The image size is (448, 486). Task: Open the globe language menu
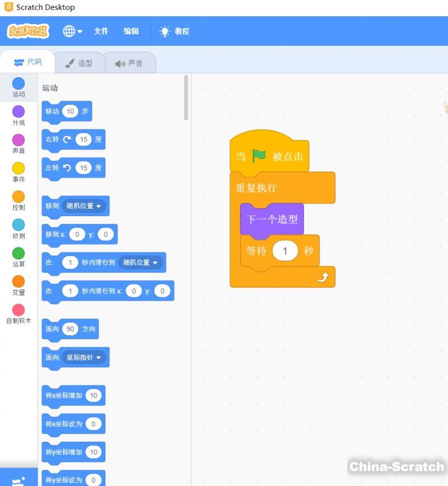(72, 31)
